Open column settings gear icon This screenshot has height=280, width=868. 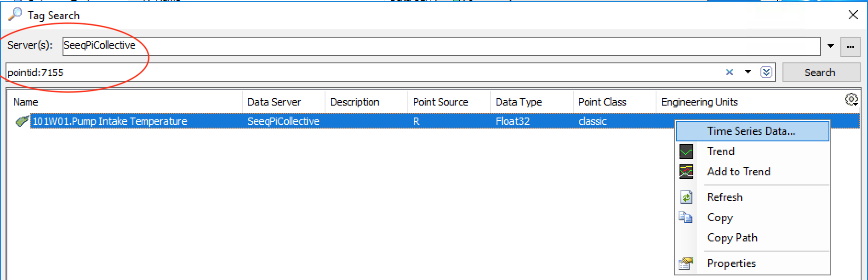point(851,100)
